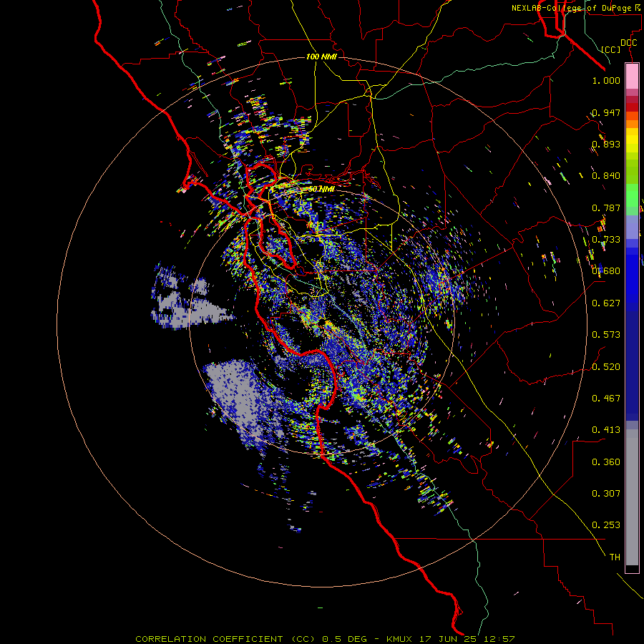Click the 50 NMI range ring label

321,189
